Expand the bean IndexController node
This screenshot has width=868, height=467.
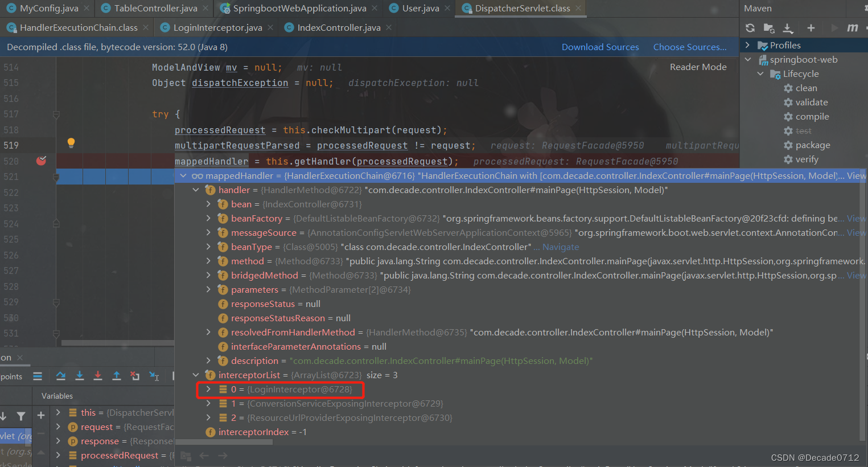coord(208,204)
